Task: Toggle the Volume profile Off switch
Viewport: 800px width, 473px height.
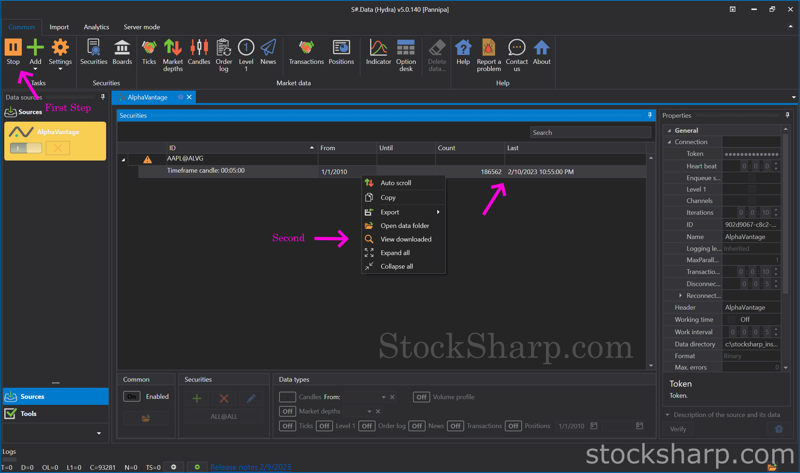Action: pos(421,397)
